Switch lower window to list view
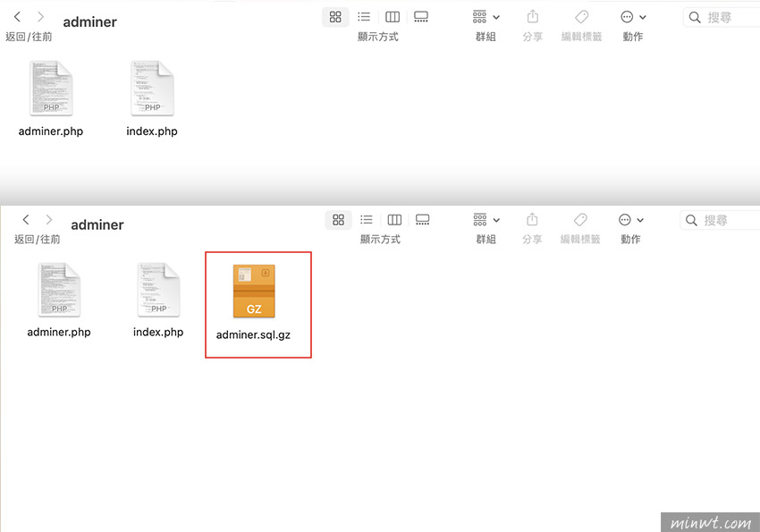760x532 pixels. click(367, 220)
